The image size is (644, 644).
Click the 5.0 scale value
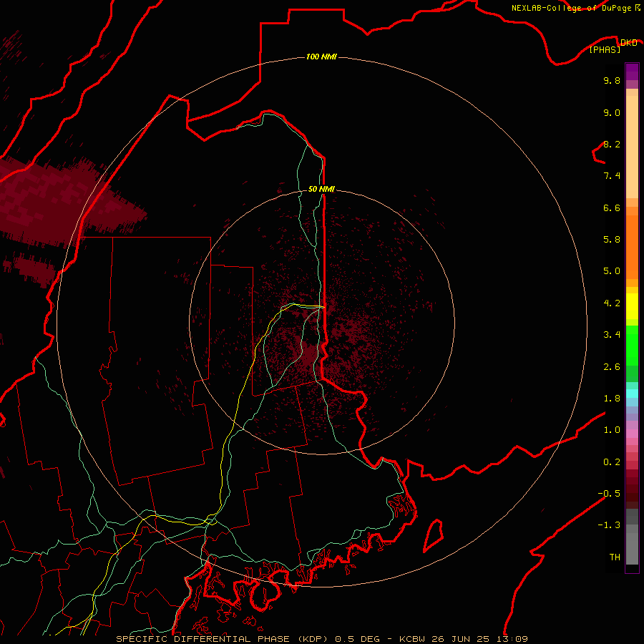point(612,271)
